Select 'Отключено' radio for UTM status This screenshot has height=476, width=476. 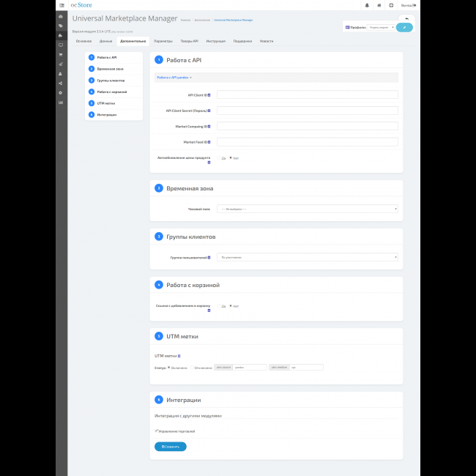[x=192, y=367]
